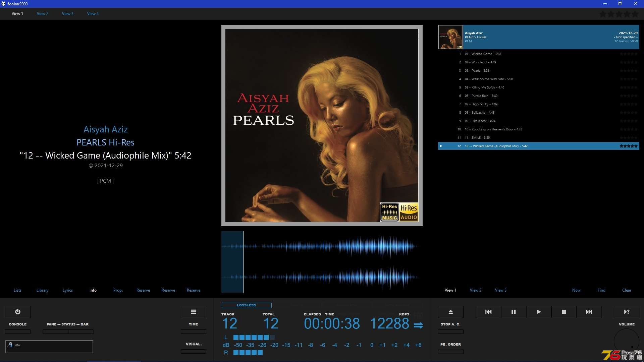Click the artist name Aisyah Aziz in info panel

[x=105, y=129]
